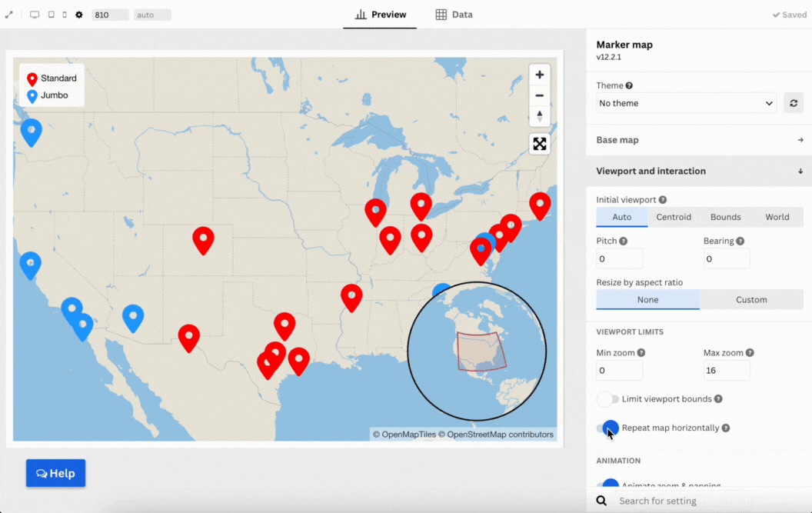
Task: Reset map bearing with compass icon
Action: (x=539, y=116)
